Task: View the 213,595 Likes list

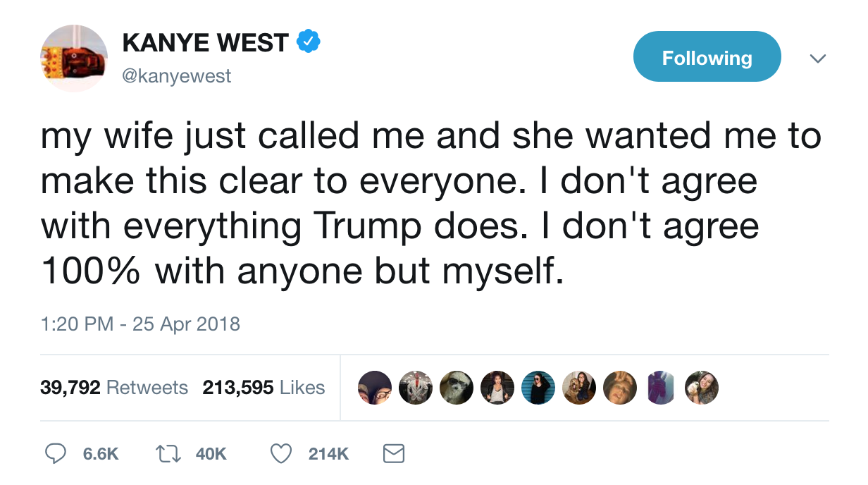Action: point(263,388)
